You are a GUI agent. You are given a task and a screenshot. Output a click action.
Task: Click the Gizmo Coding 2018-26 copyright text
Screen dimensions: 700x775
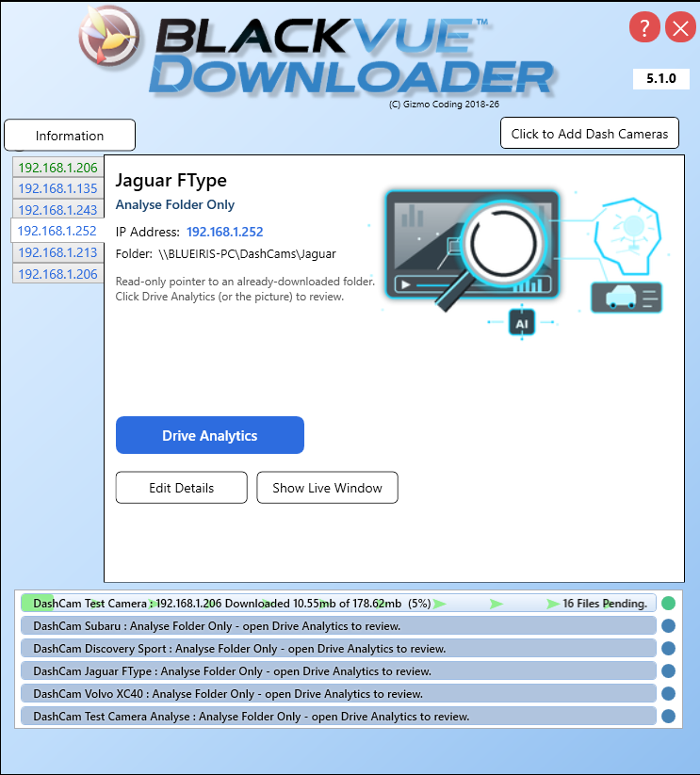click(445, 105)
